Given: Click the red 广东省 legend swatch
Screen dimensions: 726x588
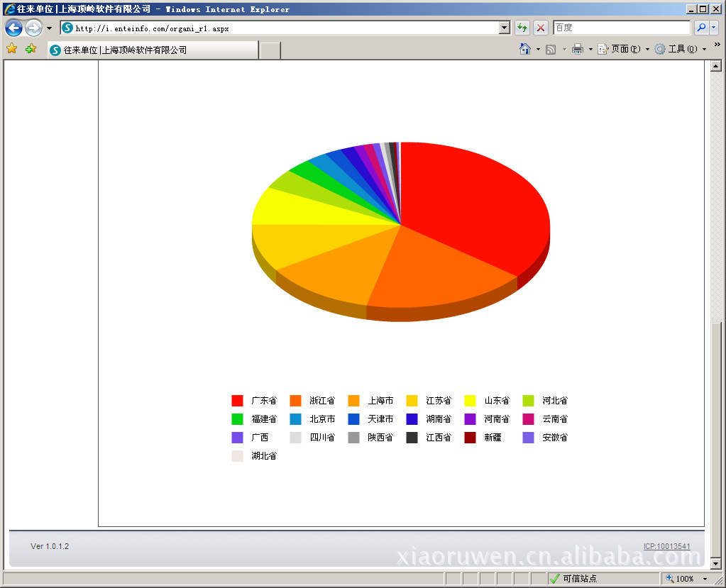Looking at the screenshot, I should point(237,401).
